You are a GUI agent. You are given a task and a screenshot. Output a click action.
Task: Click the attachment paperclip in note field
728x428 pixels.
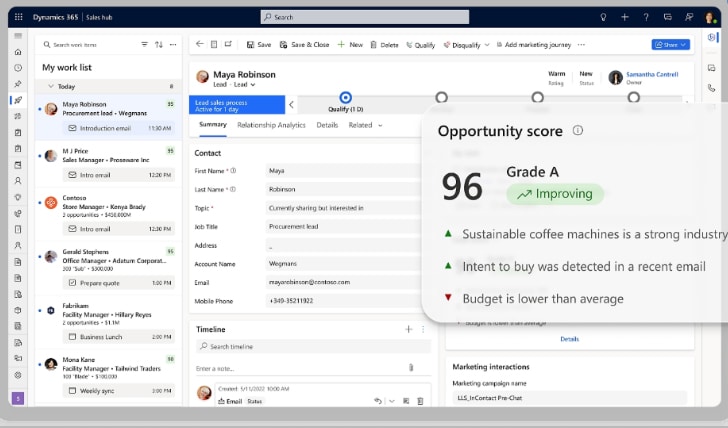point(410,368)
